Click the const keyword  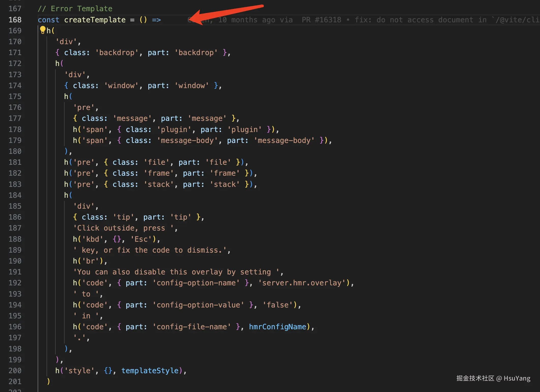(x=48, y=20)
